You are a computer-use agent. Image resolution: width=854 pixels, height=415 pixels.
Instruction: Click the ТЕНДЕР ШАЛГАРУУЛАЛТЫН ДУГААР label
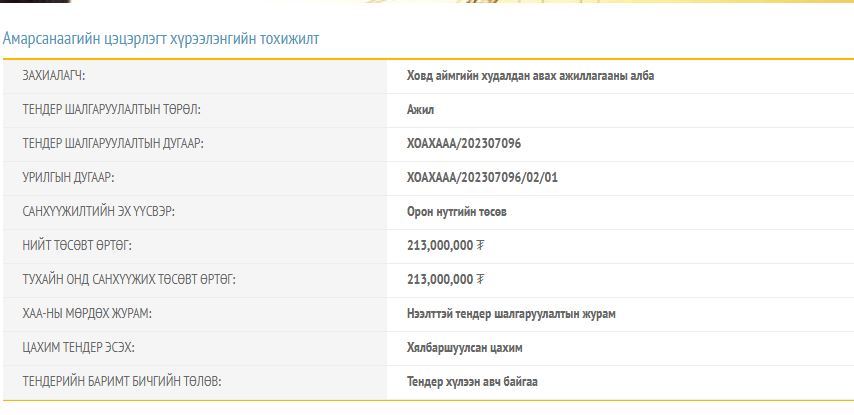click(x=113, y=144)
